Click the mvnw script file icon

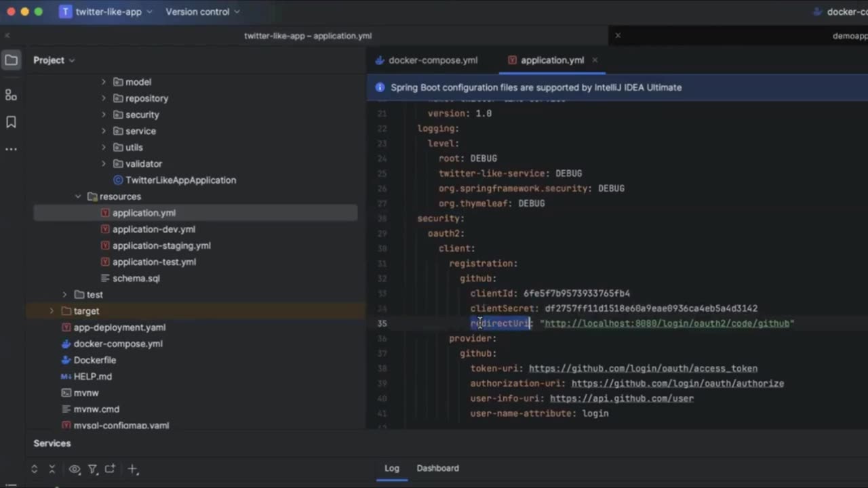click(x=66, y=392)
